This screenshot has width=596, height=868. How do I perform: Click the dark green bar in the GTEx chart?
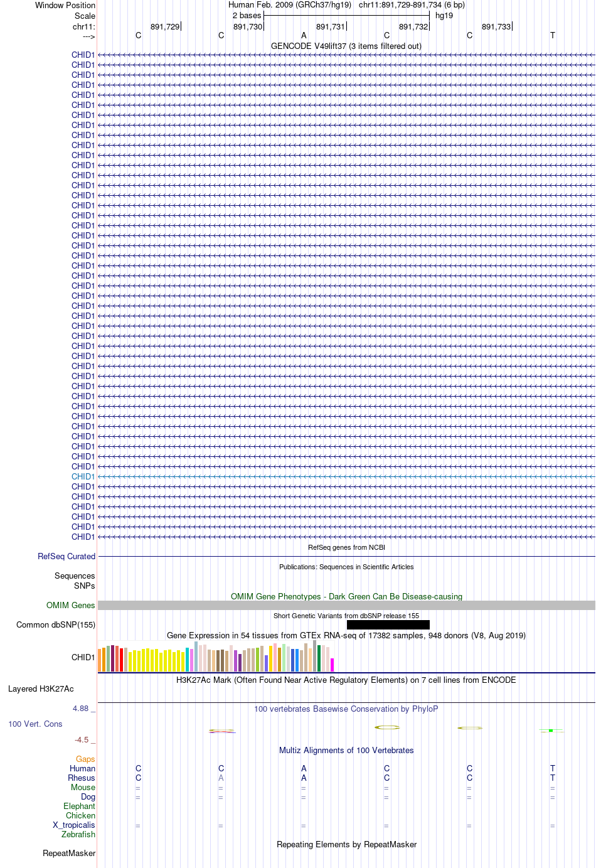pyautogui.click(x=319, y=658)
